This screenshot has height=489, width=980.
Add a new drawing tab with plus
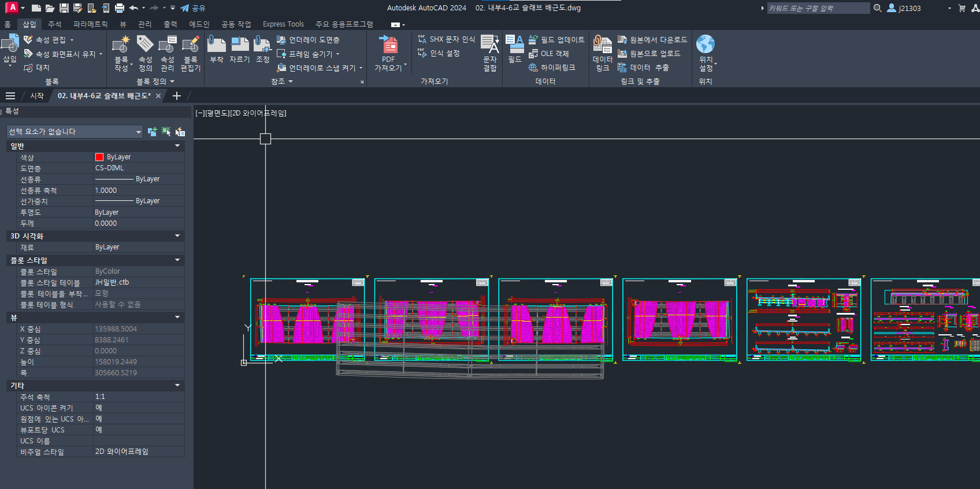pyautogui.click(x=177, y=96)
